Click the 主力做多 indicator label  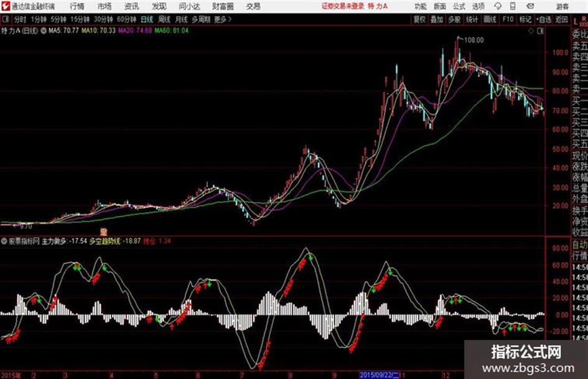(54, 241)
